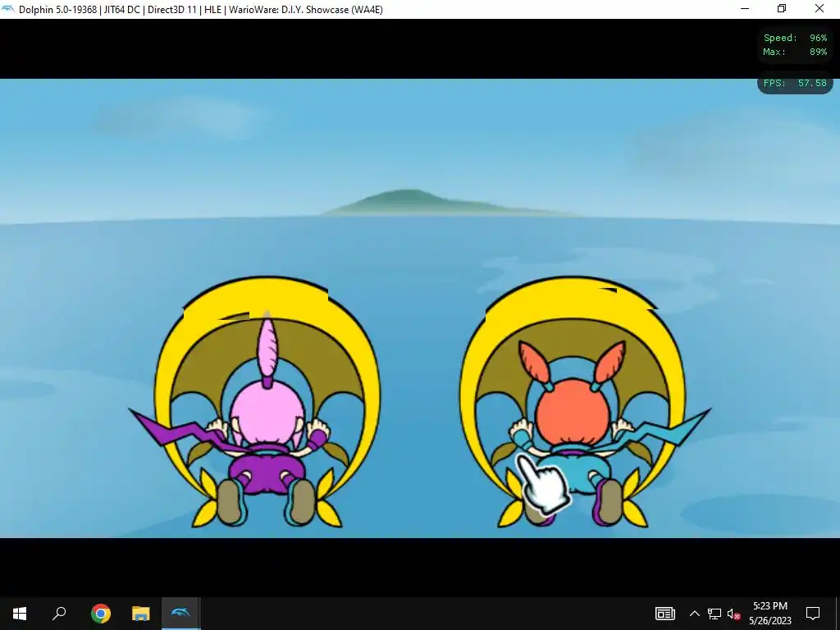Restore down the Dolphin window
This screenshot has height=630, width=840.
pyautogui.click(x=782, y=9)
